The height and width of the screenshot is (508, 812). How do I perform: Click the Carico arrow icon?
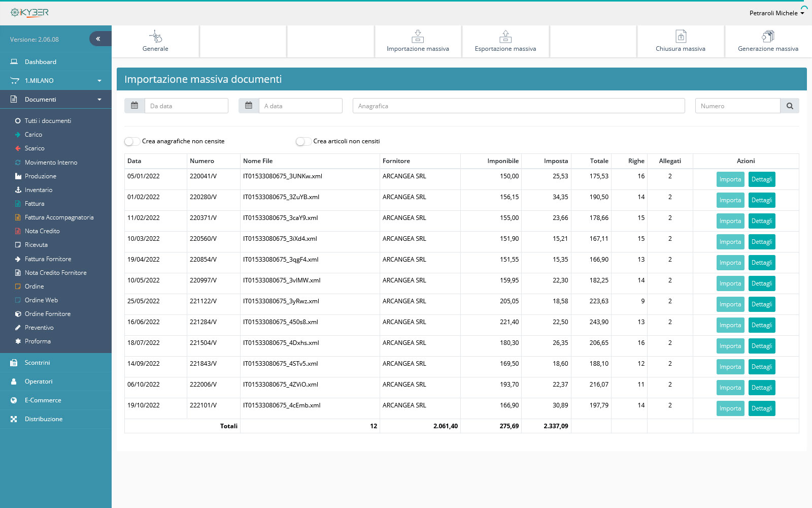pos(18,135)
